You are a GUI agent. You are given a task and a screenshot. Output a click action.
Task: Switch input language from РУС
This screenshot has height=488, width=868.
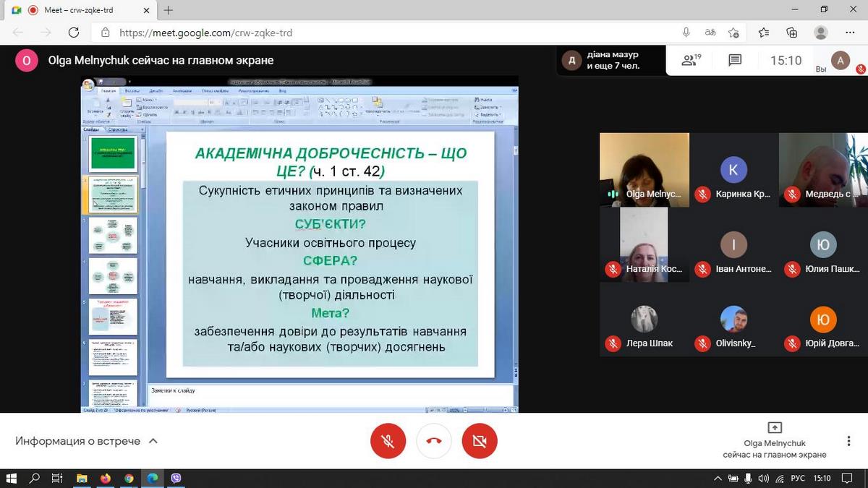click(798, 478)
